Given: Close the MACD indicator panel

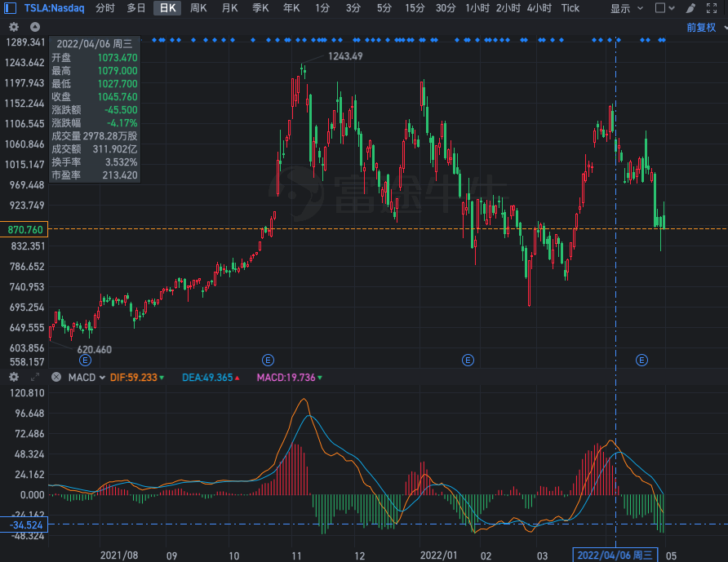Looking at the screenshot, I should 56,377.
